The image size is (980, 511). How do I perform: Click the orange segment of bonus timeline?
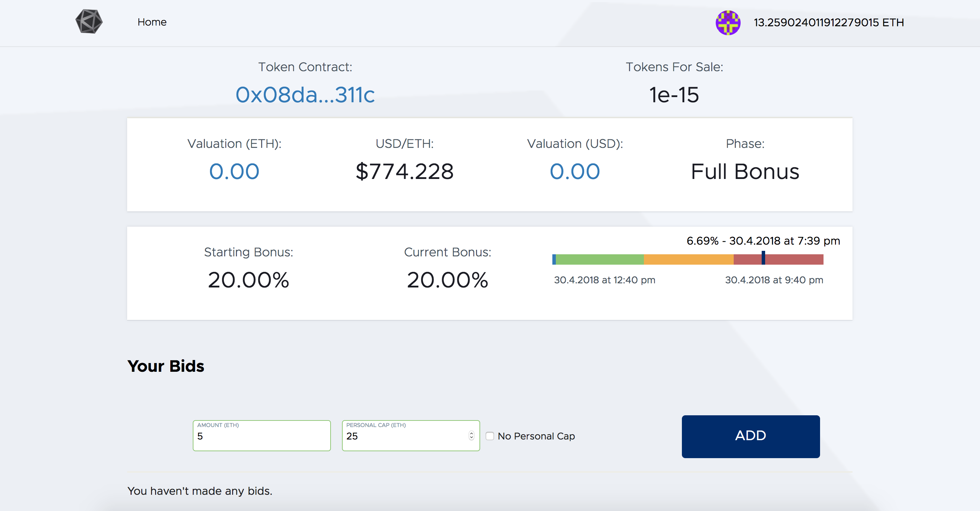pyautogui.click(x=688, y=259)
